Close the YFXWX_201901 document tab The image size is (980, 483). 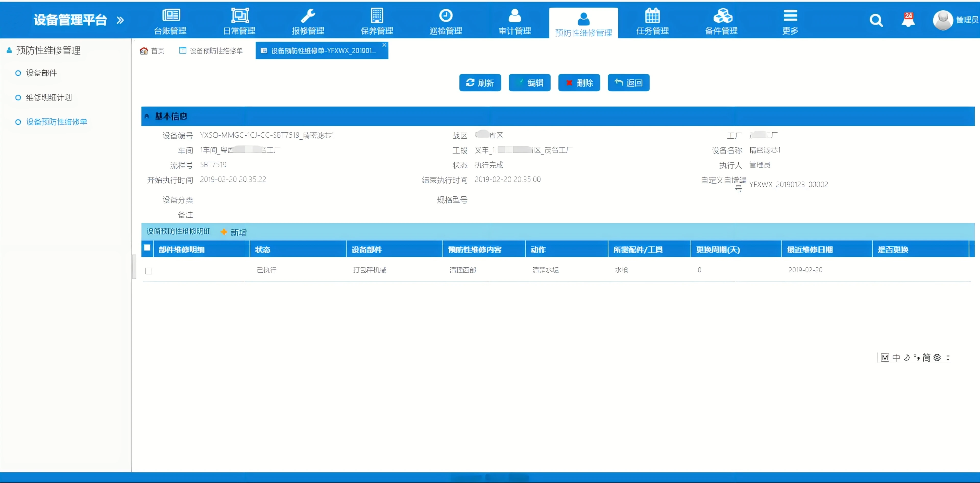pos(384,45)
